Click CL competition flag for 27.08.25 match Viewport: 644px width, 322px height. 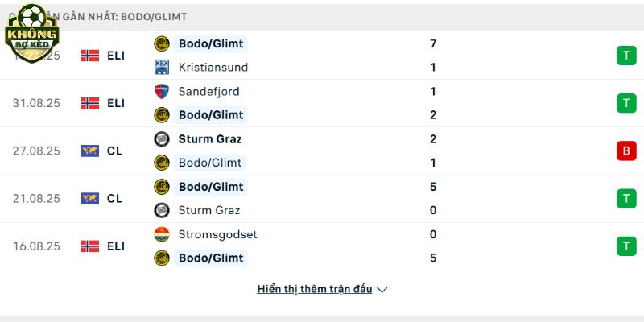pyautogui.click(x=90, y=151)
